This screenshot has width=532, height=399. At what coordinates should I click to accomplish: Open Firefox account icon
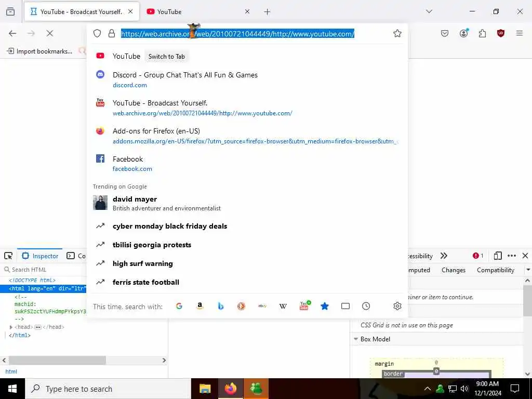tap(463, 33)
